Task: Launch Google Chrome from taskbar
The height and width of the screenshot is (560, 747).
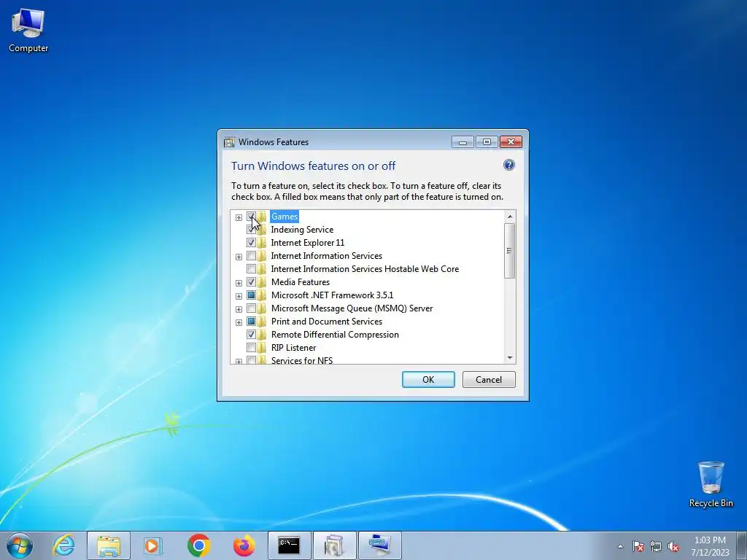Action: pos(198,545)
